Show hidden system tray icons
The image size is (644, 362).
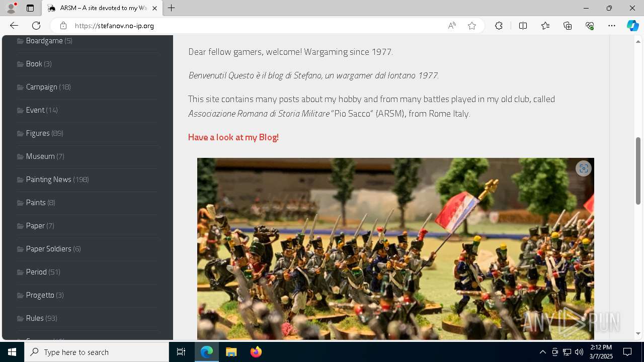click(542, 352)
